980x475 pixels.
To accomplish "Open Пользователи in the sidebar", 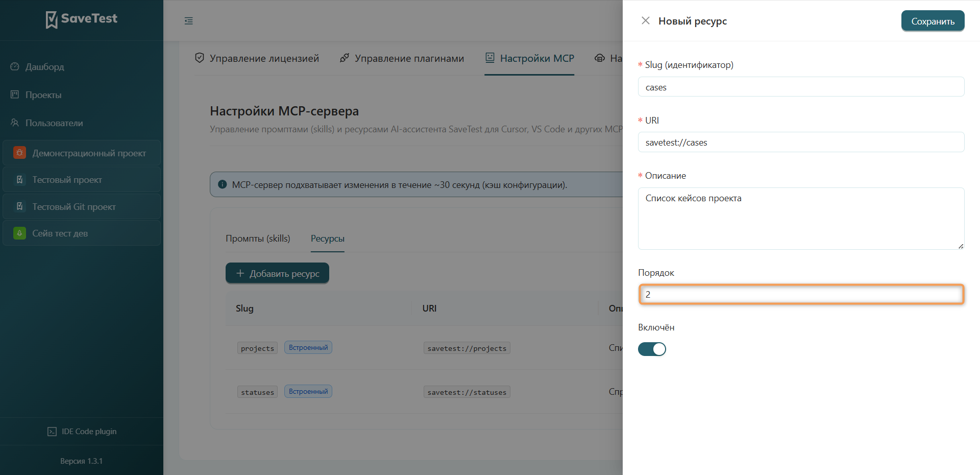I will [82, 123].
